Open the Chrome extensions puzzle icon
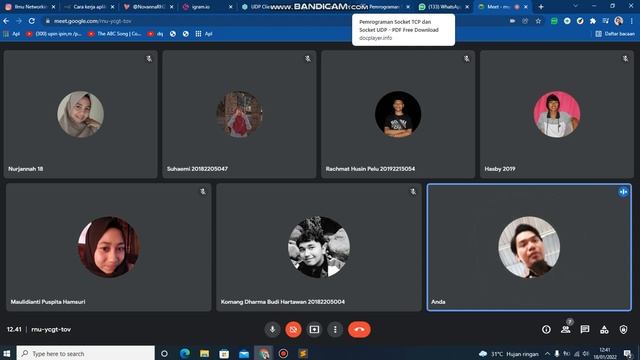The width and height of the screenshot is (640, 360). [x=593, y=21]
